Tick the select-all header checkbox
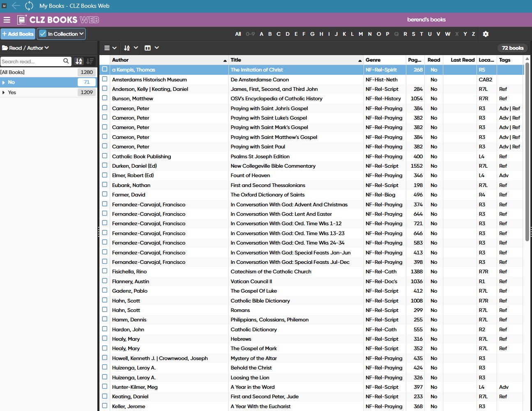This screenshot has height=411, width=532. [105, 60]
